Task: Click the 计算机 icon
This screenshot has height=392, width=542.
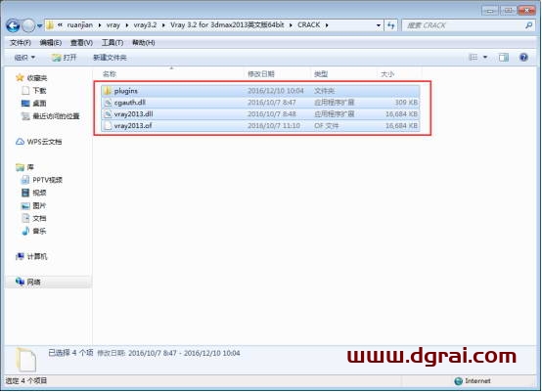Action: tap(20, 256)
